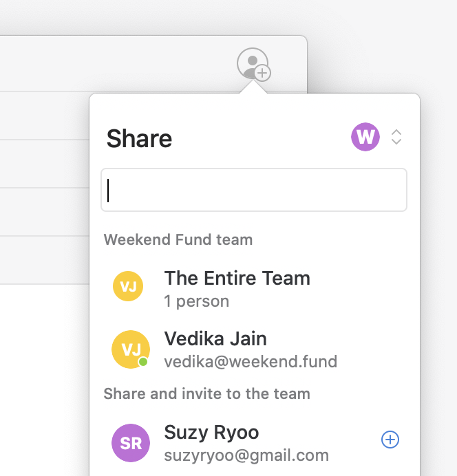Click the add-person share icon in toolbar
Viewport: 457px width, 476px height.
pos(253,63)
